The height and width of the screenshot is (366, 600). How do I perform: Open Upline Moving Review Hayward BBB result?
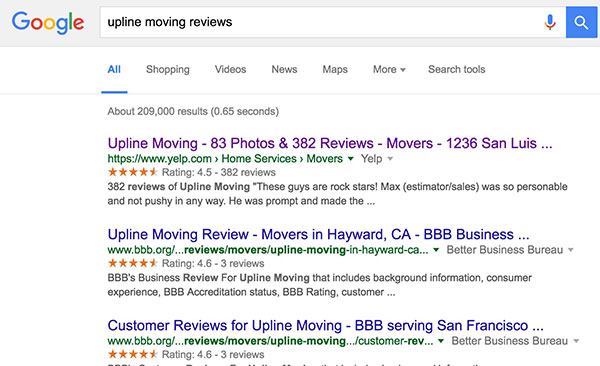318,235
